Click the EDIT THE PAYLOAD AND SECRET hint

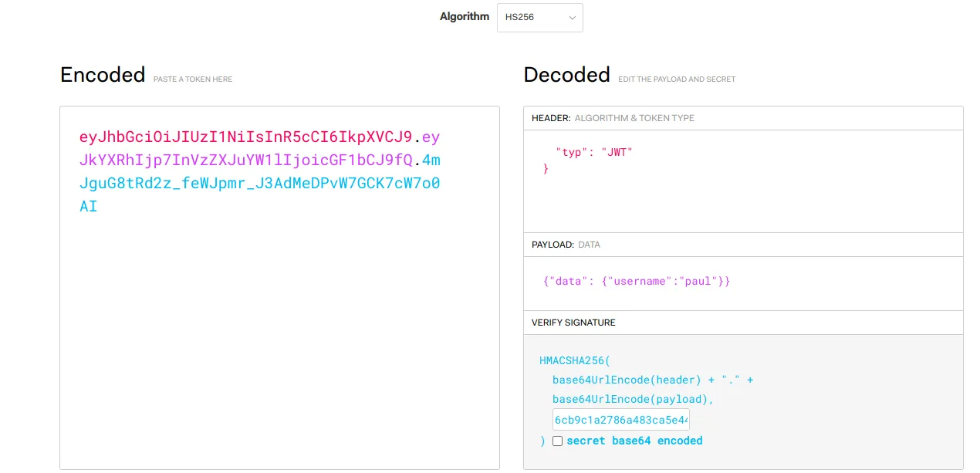677,79
